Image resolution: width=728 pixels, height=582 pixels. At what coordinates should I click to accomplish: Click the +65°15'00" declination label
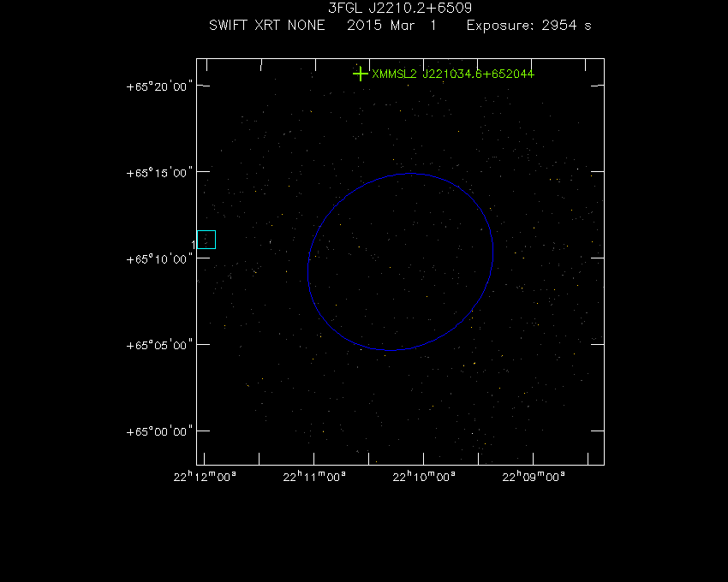159,173
